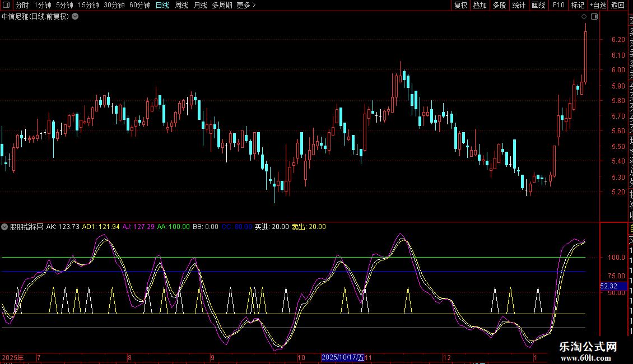Click the 复权 adjustment button

[x=460, y=5]
